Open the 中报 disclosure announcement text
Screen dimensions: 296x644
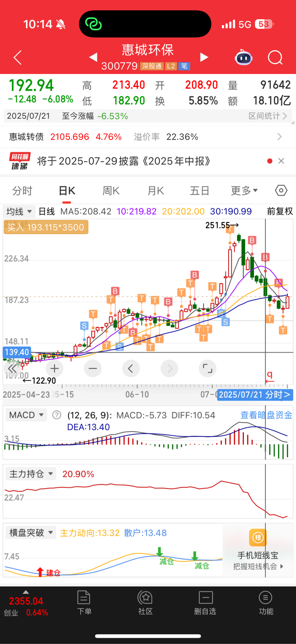click(124, 161)
